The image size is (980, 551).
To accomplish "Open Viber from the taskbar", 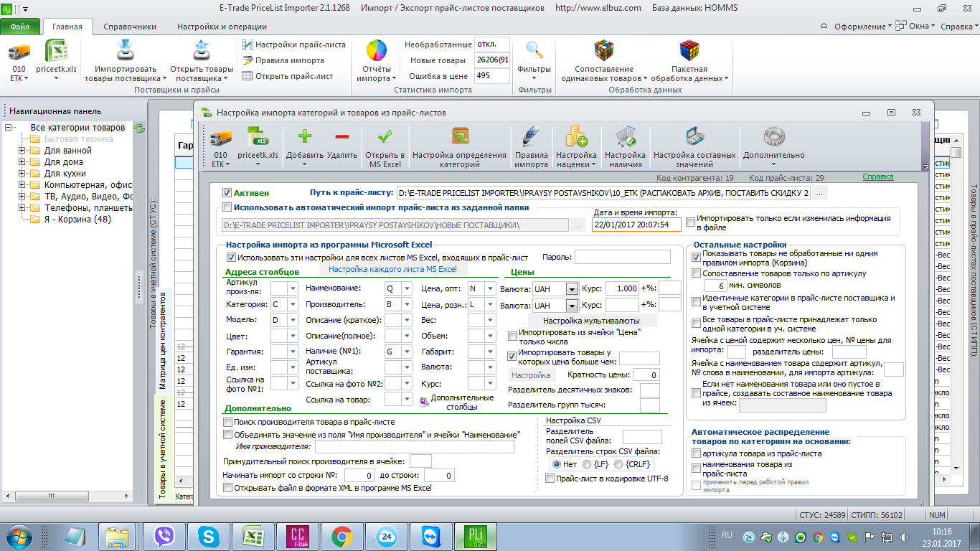I will coord(164,536).
